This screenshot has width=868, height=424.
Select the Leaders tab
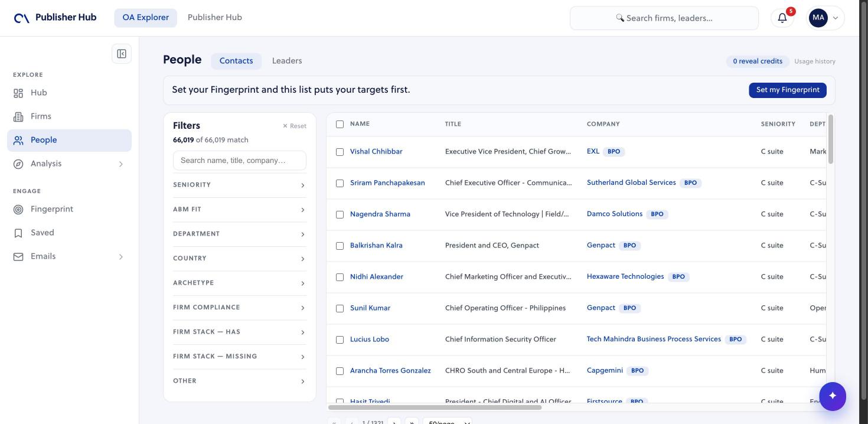coord(287,61)
